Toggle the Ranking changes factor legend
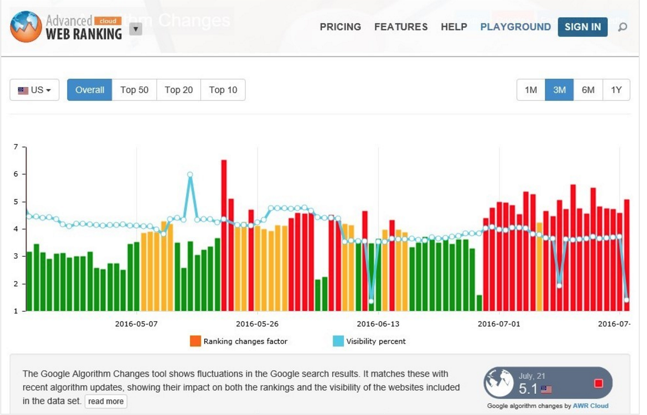The height and width of the screenshot is (415, 647). 238,341
